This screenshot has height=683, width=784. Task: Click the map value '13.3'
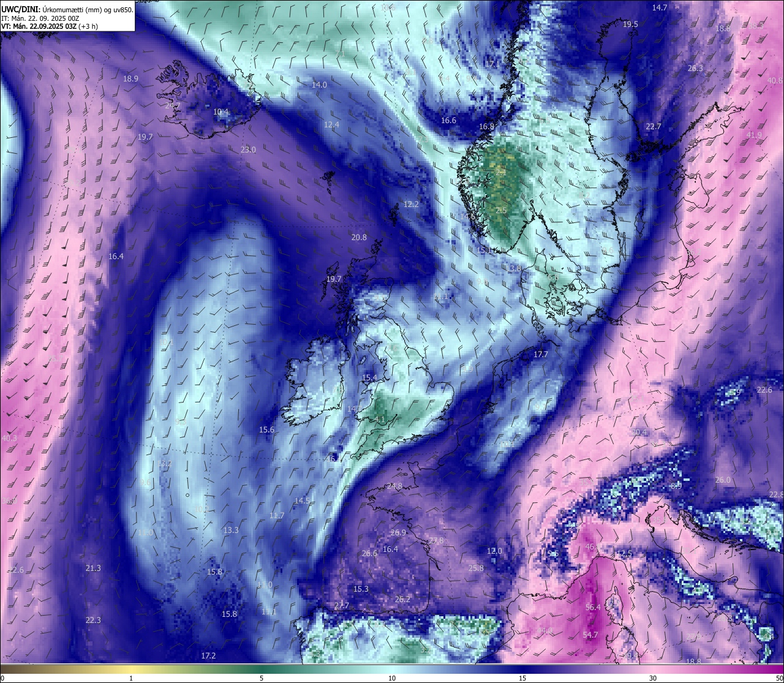tap(231, 530)
